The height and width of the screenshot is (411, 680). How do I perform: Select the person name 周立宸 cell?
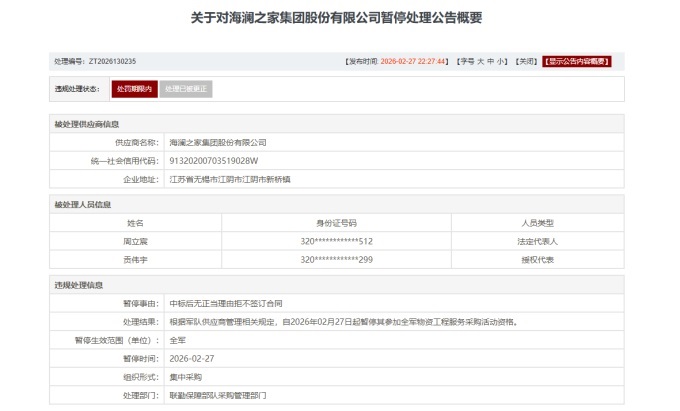click(x=135, y=241)
